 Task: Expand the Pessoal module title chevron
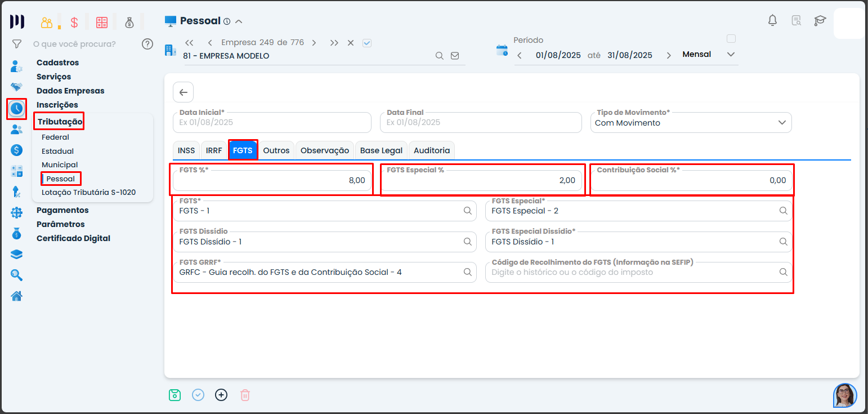(239, 21)
